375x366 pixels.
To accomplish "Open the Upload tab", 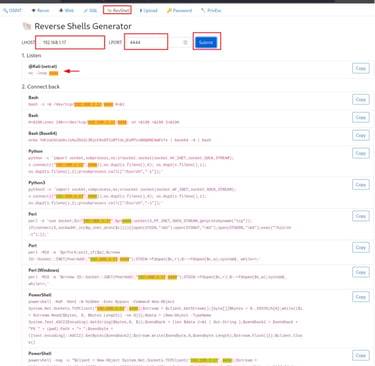I will coord(148,10).
